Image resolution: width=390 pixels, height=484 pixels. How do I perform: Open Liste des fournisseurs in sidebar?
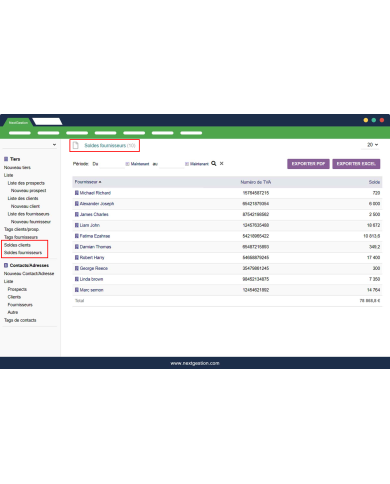click(28, 214)
